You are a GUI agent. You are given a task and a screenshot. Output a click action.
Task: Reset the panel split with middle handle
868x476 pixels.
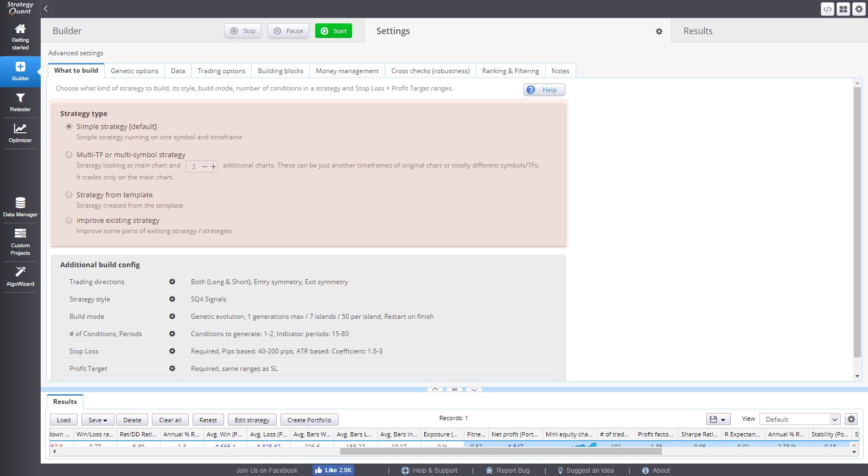[455, 389]
